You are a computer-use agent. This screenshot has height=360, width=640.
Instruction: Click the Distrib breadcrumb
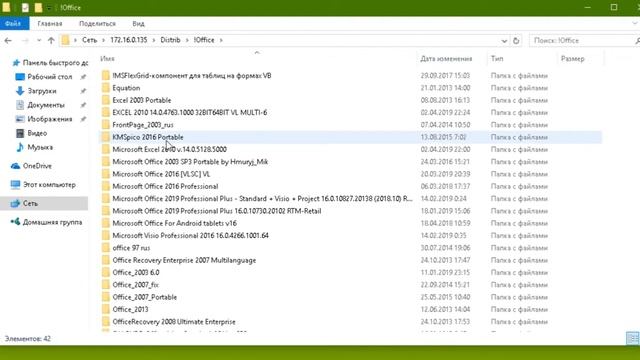[x=170, y=40]
